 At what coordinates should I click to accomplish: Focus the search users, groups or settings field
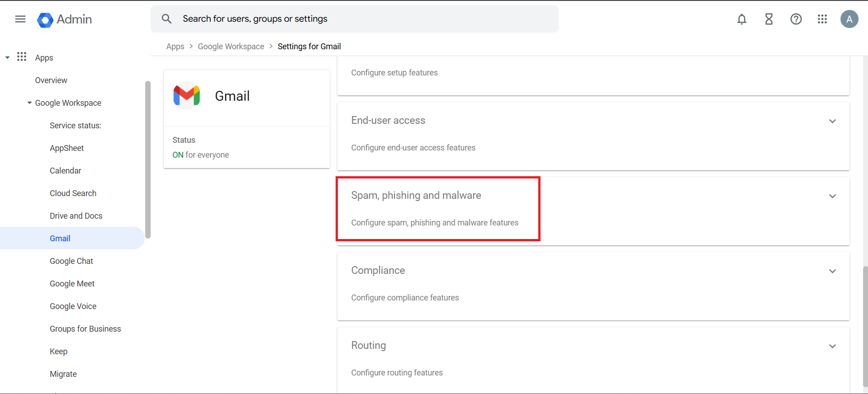(355, 19)
